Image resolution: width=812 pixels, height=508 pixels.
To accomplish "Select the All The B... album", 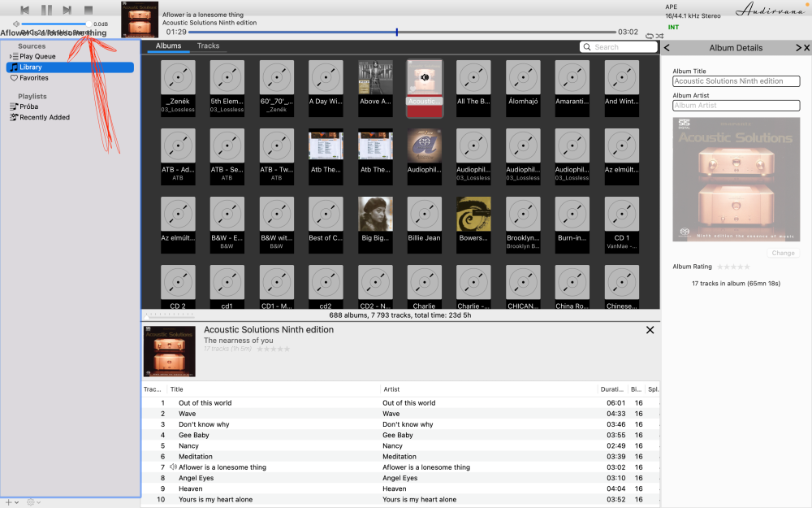I will click(x=474, y=88).
